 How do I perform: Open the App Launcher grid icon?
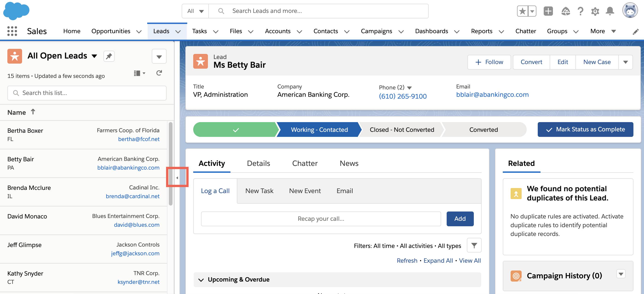point(12,31)
